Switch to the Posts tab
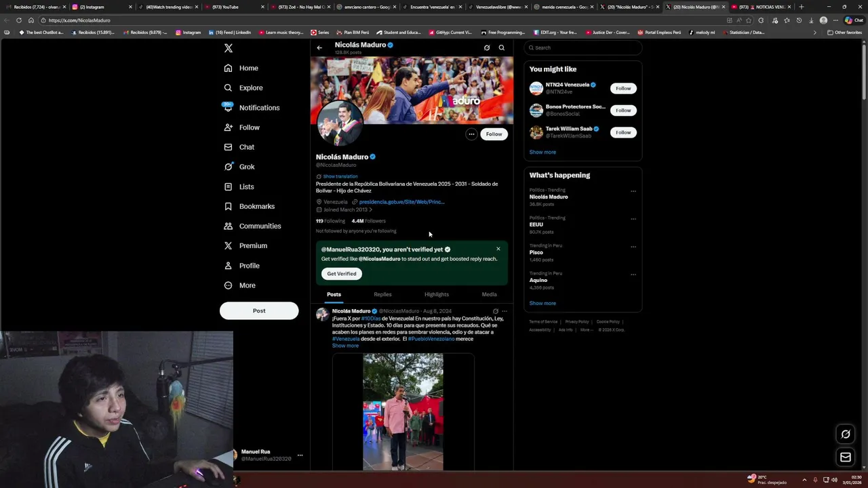The width and height of the screenshot is (868, 488). pyautogui.click(x=334, y=294)
